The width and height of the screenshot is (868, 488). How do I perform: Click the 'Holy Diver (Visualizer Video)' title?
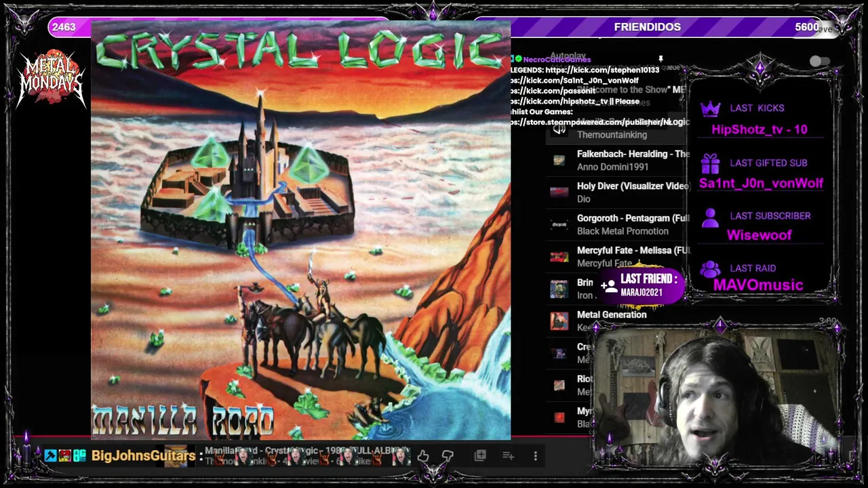pyautogui.click(x=633, y=186)
